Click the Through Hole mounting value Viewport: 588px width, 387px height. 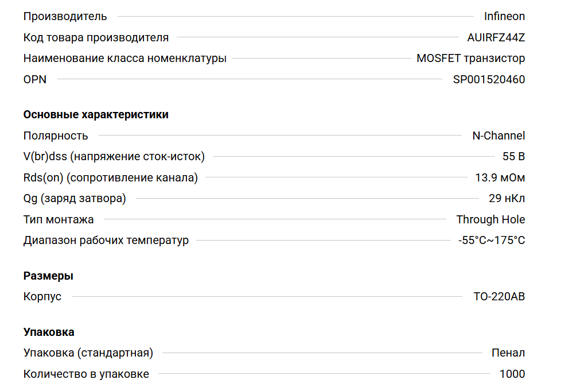pyautogui.click(x=490, y=219)
